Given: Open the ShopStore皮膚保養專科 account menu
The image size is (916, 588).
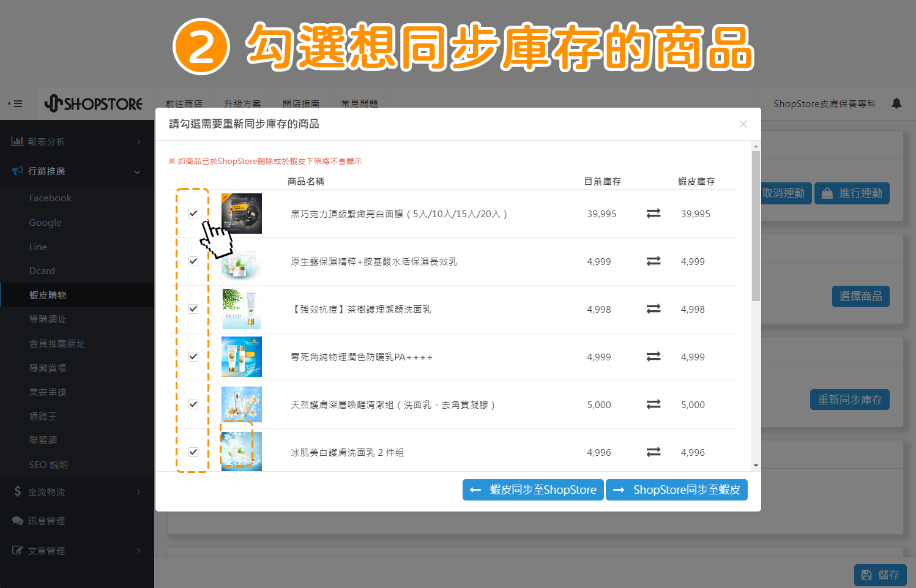Looking at the screenshot, I should coord(825,104).
